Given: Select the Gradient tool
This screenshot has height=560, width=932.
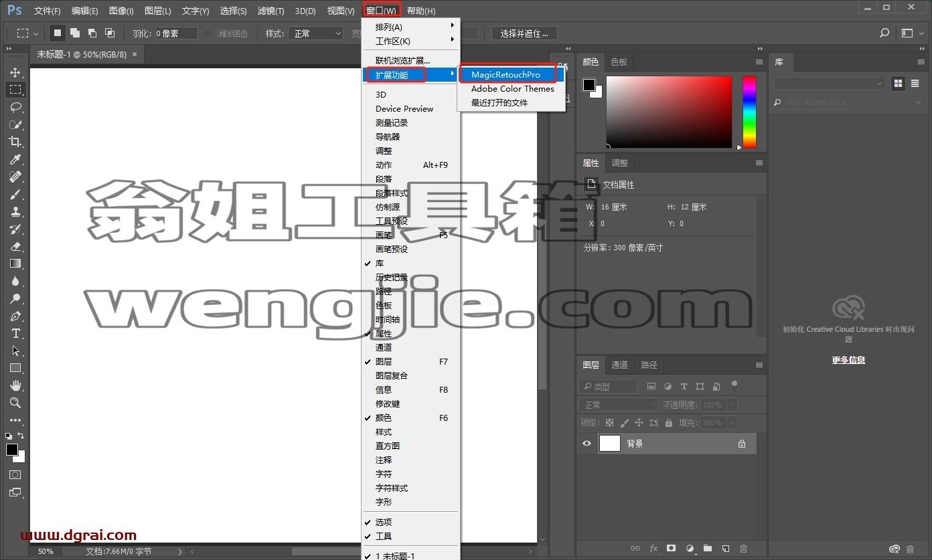Looking at the screenshot, I should [15, 264].
